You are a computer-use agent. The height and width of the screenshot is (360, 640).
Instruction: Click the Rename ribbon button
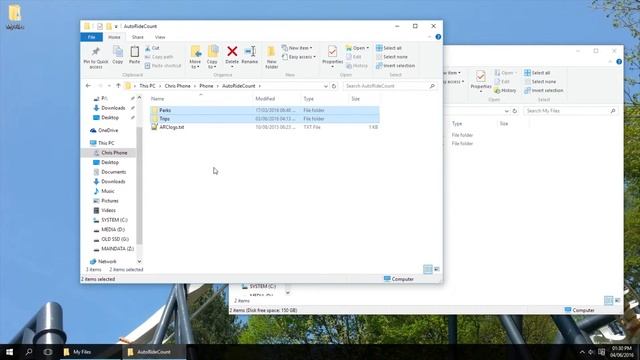[249, 55]
